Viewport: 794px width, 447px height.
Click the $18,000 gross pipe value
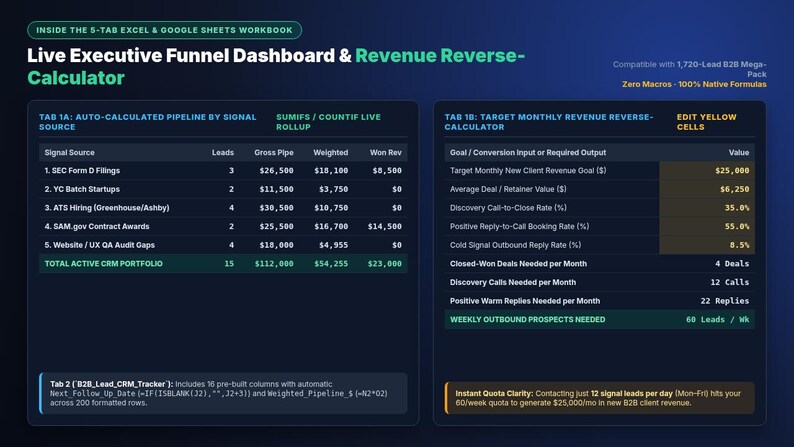coord(276,245)
